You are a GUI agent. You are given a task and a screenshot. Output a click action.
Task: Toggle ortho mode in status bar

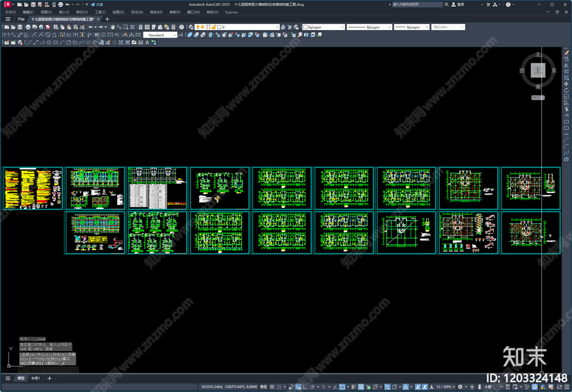point(305,387)
